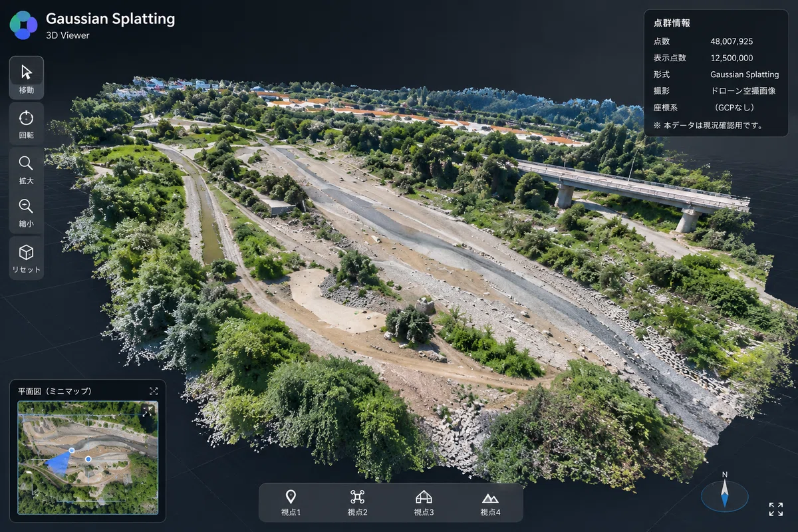Expand minimap using its title bar icon

pyautogui.click(x=154, y=391)
